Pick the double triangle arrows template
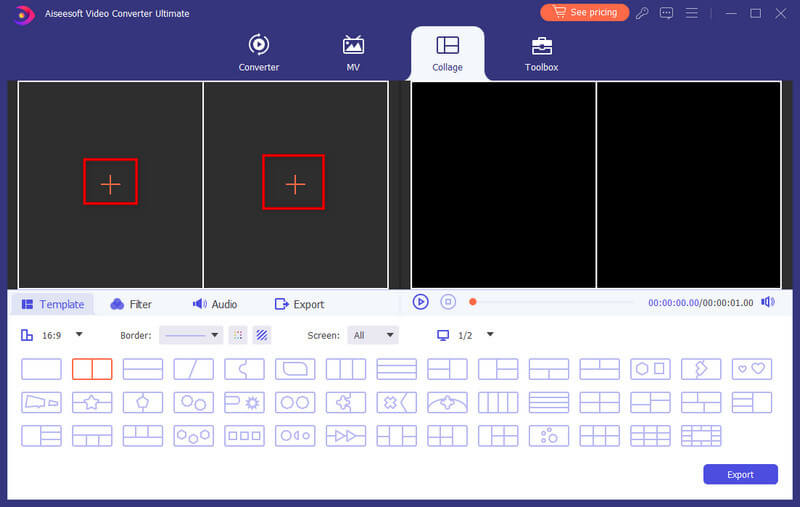This screenshot has width=800, height=507. pos(346,436)
